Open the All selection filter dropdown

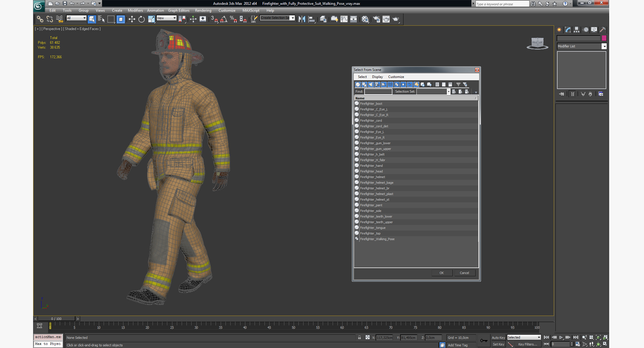[x=76, y=18]
